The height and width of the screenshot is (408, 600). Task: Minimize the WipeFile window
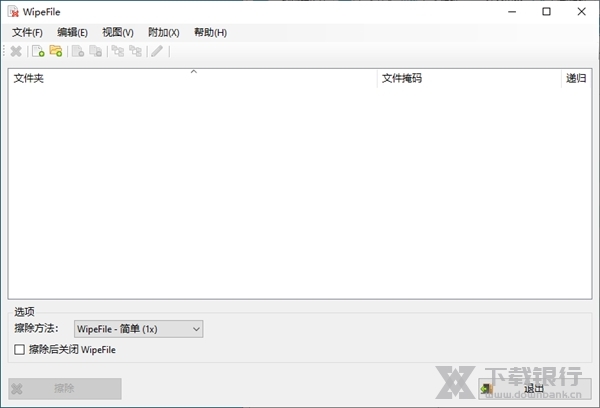pyautogui.click(x=512, y=12)
